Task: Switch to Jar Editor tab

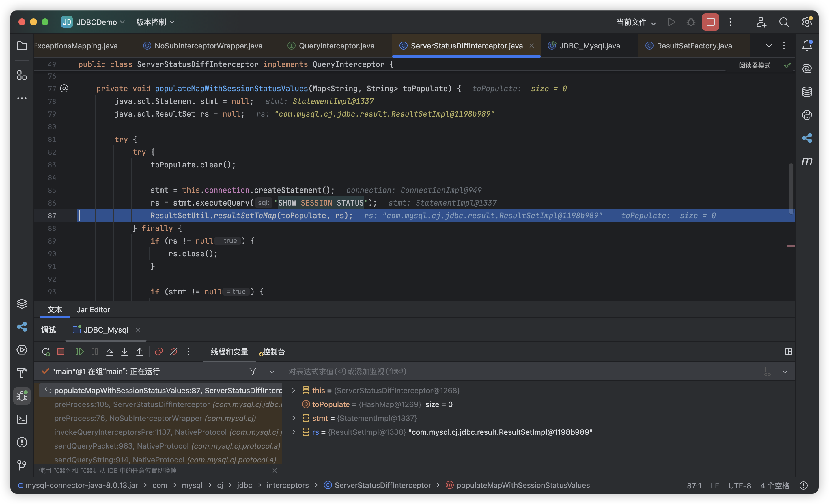Action: (93, 309)
